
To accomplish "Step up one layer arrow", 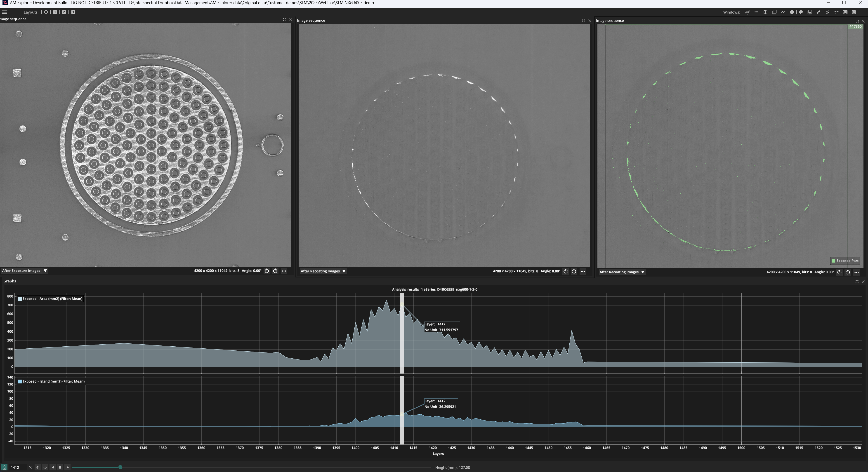I will (x=37, y=467).
